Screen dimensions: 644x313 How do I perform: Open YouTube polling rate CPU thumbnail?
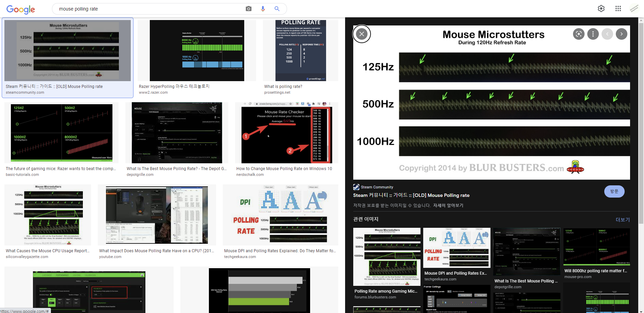click(x=157, y=215)
